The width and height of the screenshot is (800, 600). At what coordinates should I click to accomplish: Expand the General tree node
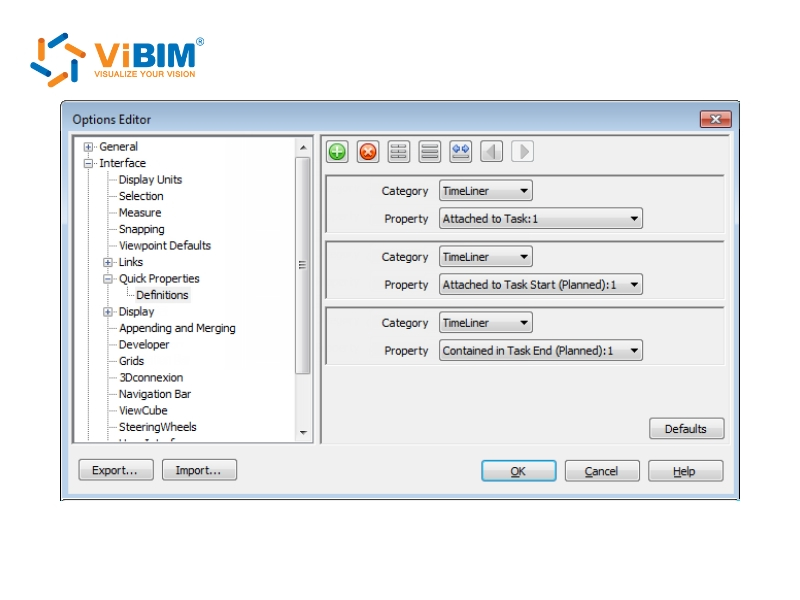click(x=88, y=146)
